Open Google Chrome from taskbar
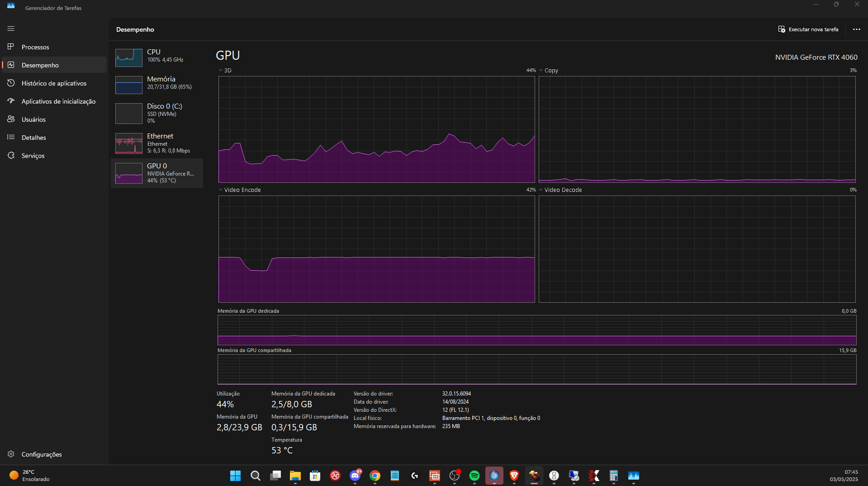Screen dimensions: 868x486 tap(375, 476)
